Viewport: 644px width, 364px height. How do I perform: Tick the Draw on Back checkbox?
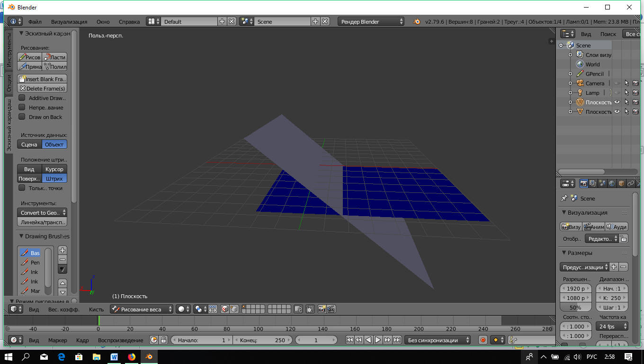22,117
